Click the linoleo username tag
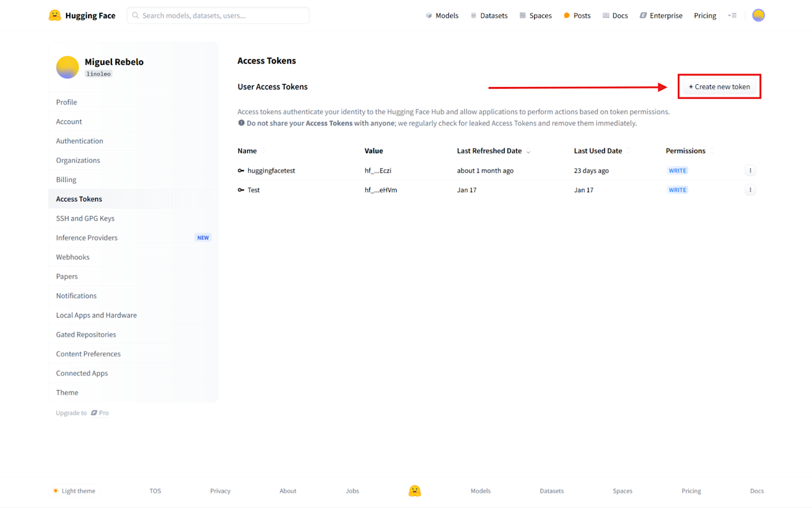 coord(99,74)
